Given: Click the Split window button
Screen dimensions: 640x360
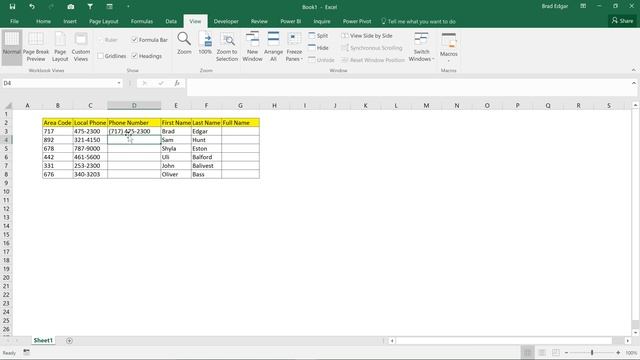Looking at the screenshot, I should point(318,36).
